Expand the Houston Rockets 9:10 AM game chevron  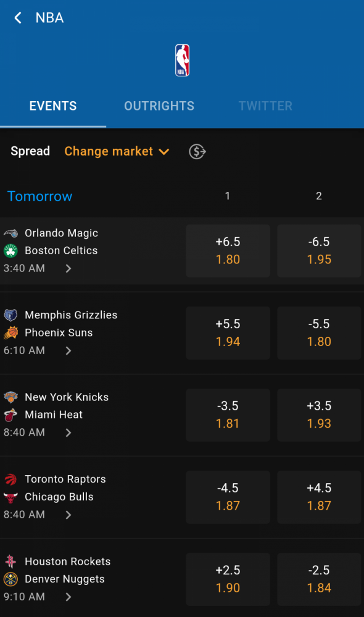[x=68, y=597]
